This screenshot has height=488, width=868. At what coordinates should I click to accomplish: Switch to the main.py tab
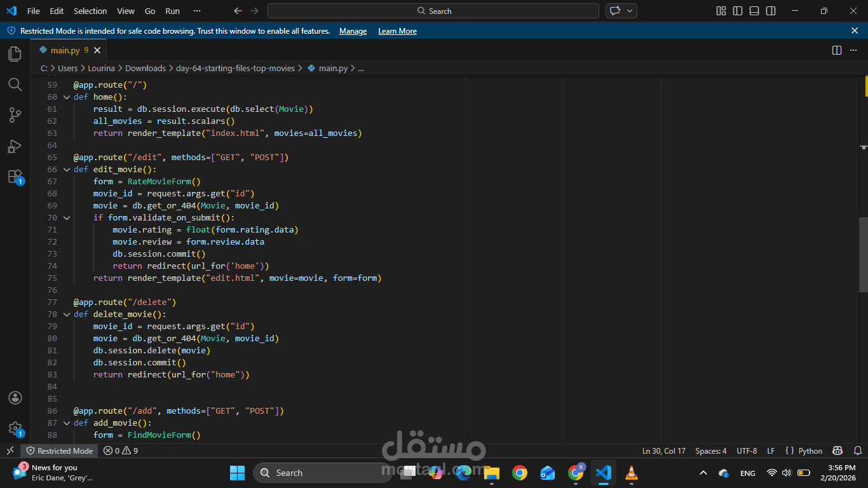click(x=66, y=50)
